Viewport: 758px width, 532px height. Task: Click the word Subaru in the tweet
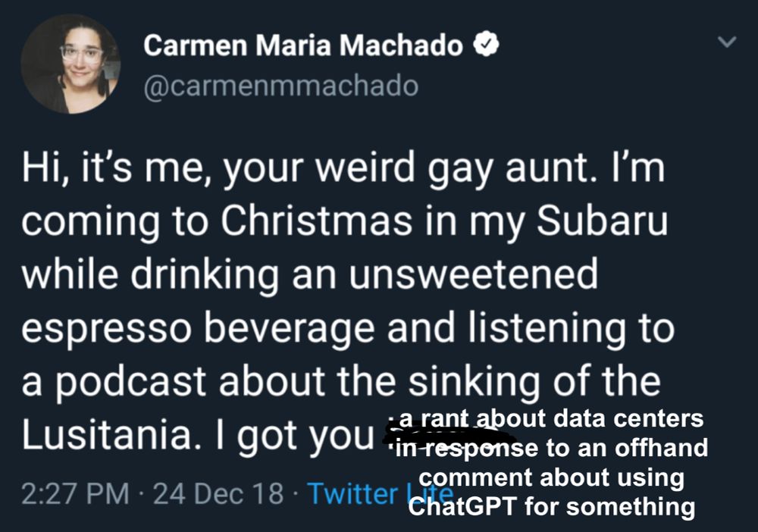tap(603, 221)
